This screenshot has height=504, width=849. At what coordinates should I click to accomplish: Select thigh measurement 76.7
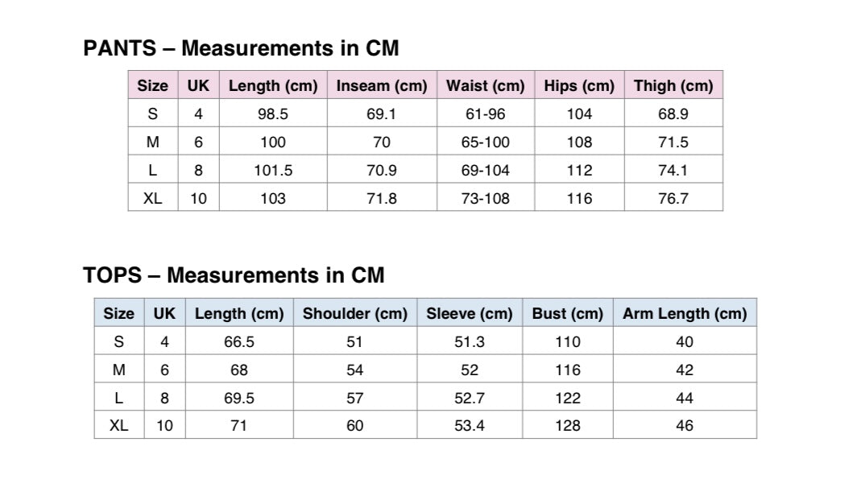point(673,198)
